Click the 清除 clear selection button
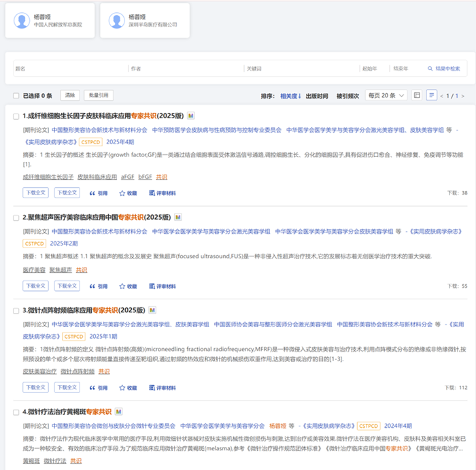Screen dimensions: 476x470 [70, 95]
